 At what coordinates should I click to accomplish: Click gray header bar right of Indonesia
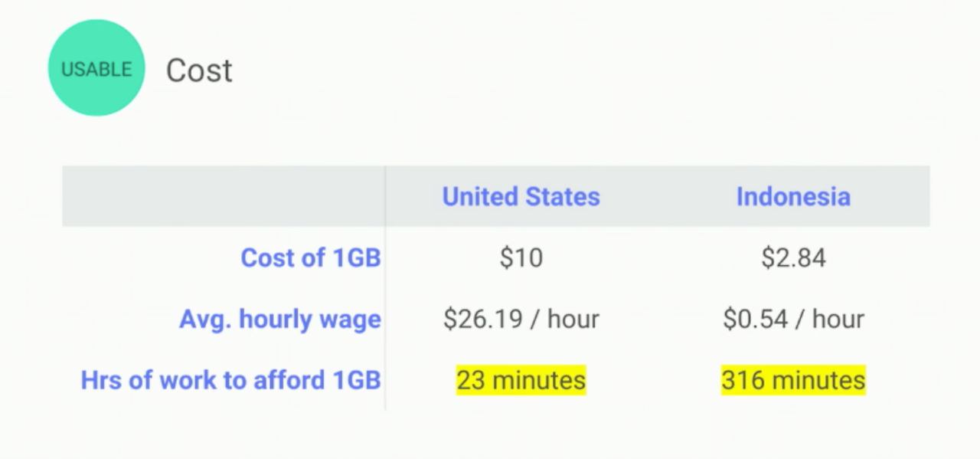892,197
